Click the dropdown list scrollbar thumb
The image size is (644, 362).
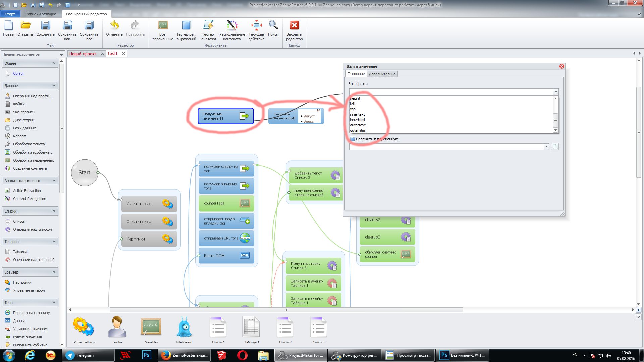click(555, 120)
